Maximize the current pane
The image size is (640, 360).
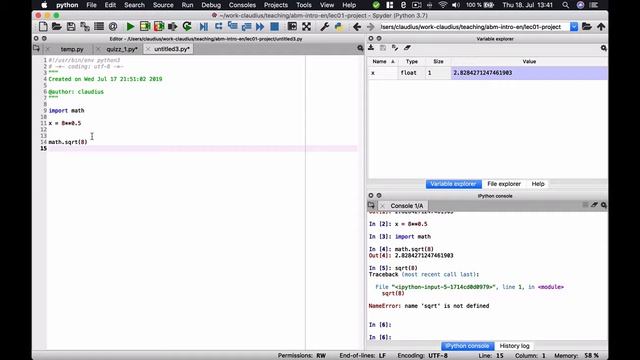pyautogui.click(x=292, y=27)
